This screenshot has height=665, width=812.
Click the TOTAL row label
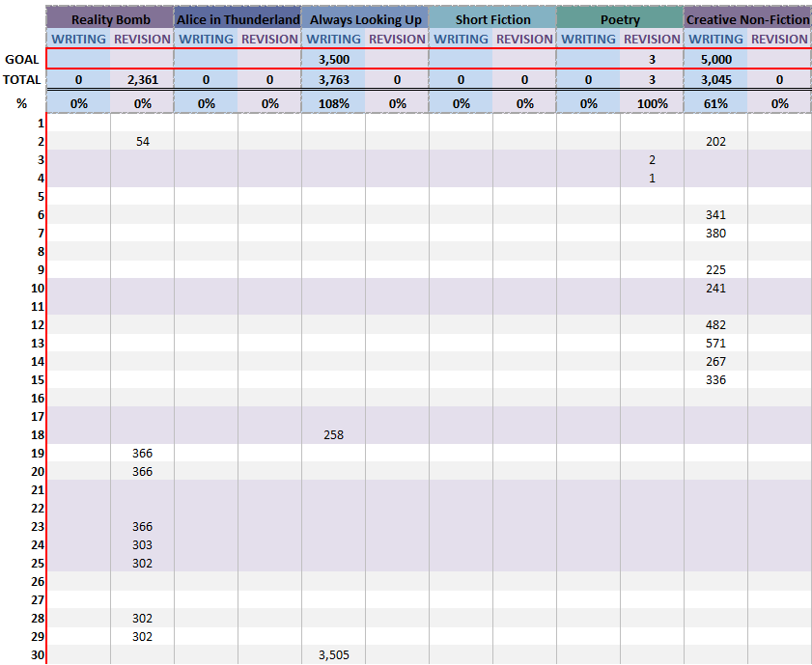click(x=20, y=79)
